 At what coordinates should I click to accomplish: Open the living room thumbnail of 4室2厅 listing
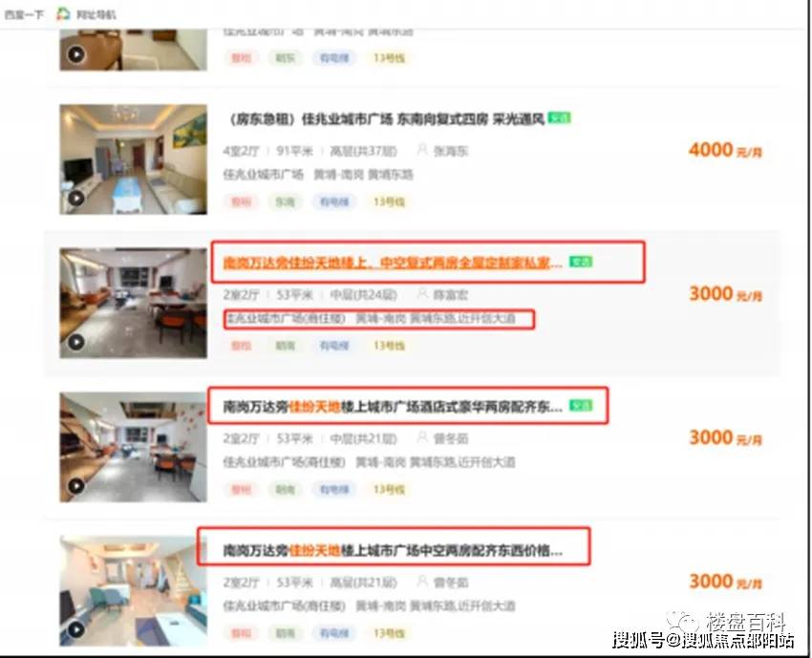click(x=133, y=159)
